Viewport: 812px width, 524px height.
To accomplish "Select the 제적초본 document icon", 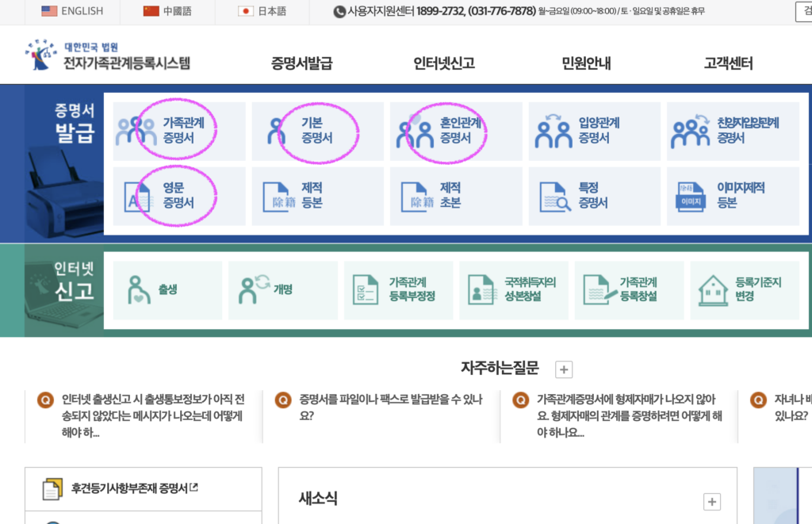I will tap(456, 196).
